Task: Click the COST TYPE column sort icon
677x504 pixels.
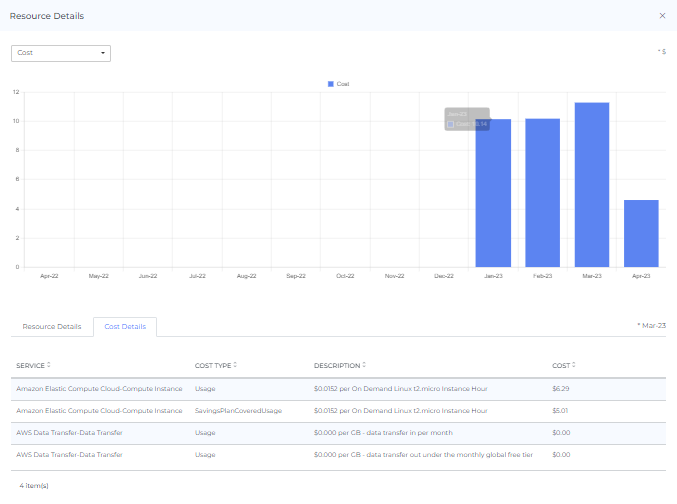Action: [x=234, y=365]
